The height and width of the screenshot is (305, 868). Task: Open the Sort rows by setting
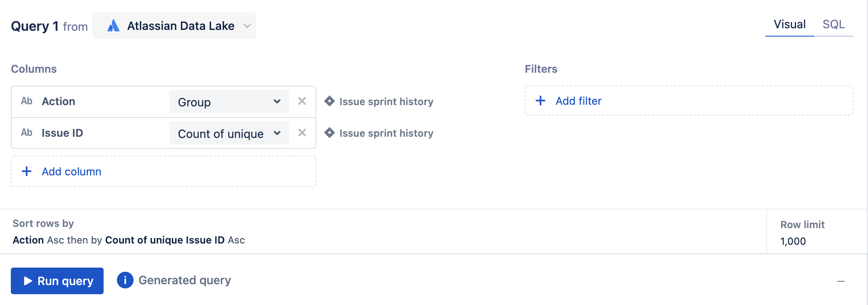[129, 240]
